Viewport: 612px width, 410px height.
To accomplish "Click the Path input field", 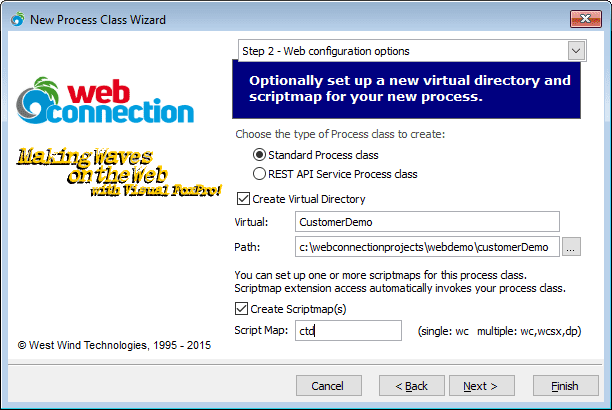I will 427,247.
